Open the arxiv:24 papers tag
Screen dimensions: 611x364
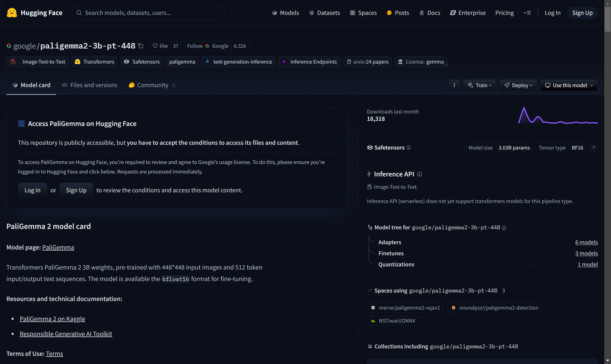(x=367, y=62)
